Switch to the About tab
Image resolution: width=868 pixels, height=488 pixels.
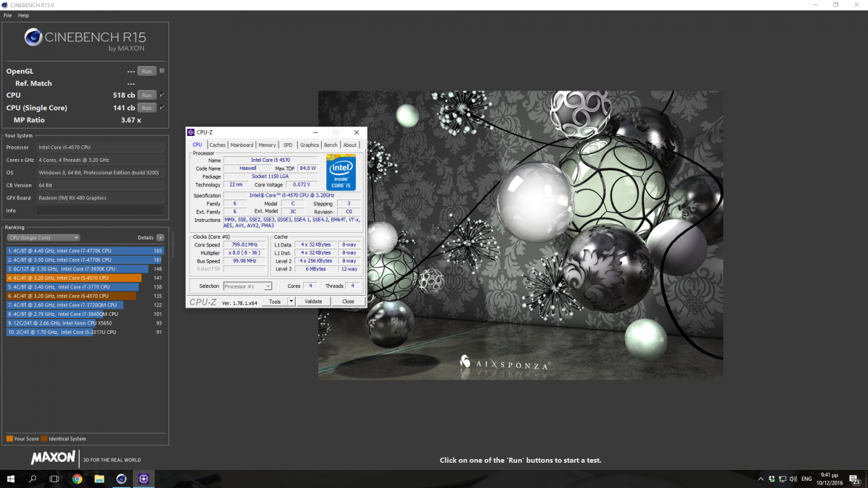pos(350,145)
